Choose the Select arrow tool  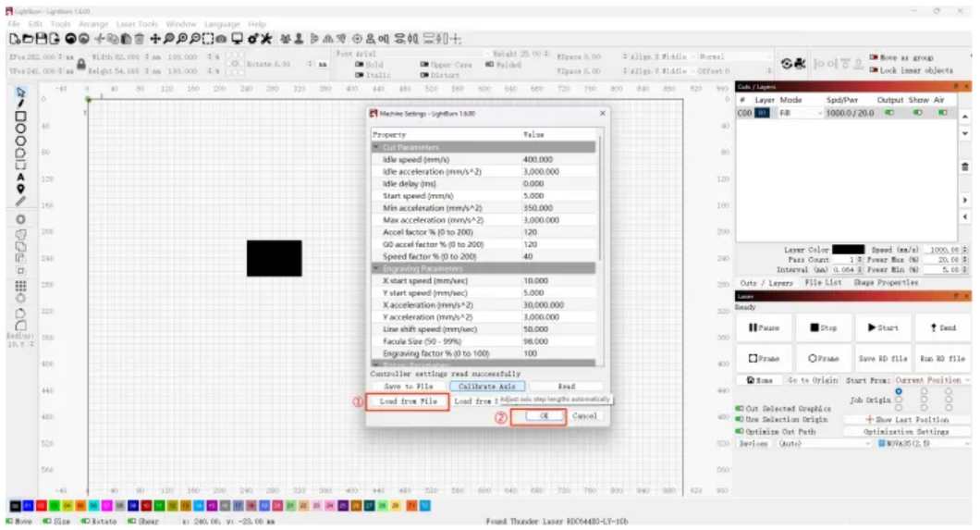pos(20,92)
